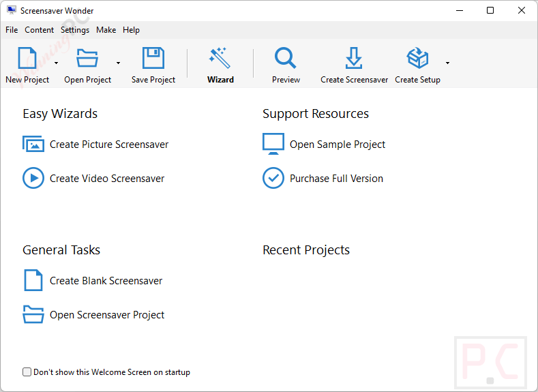Close the Screensaver Wonder window

(x=522, y=10)
